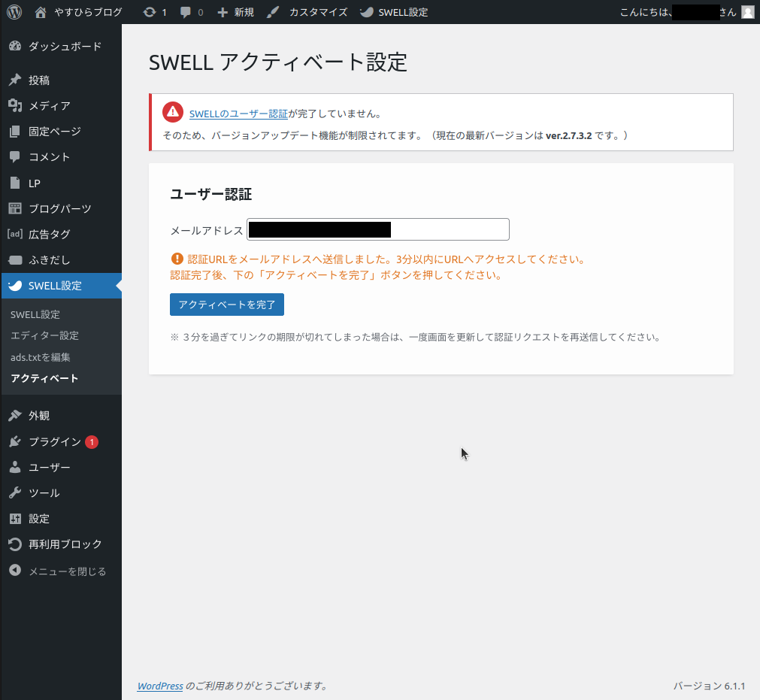Click the メニューを閉じる collapse arrow icon
The image size is (760, 700).
[x=15, y=570]
